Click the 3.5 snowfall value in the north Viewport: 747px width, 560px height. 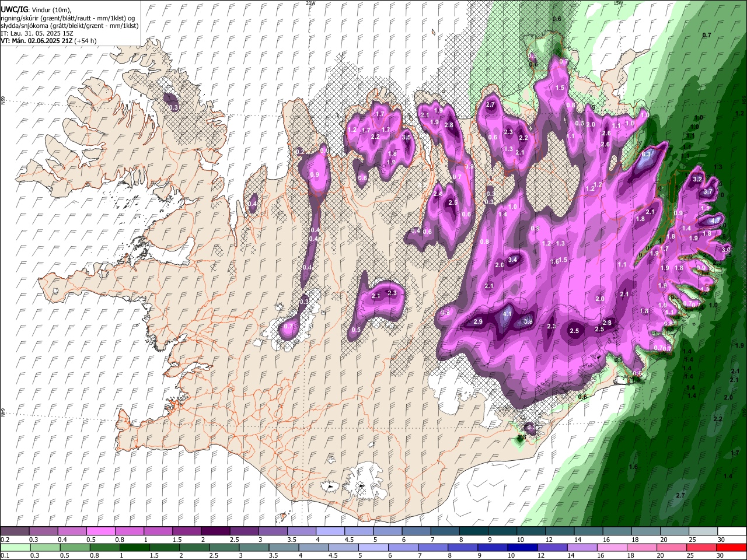coord(407,138)
